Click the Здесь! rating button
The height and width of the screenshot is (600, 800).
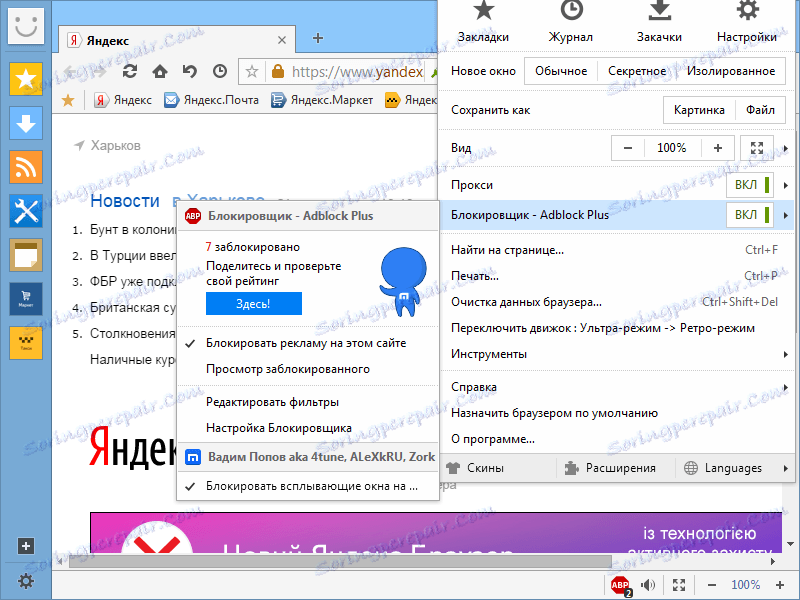[x=253, y=303]
